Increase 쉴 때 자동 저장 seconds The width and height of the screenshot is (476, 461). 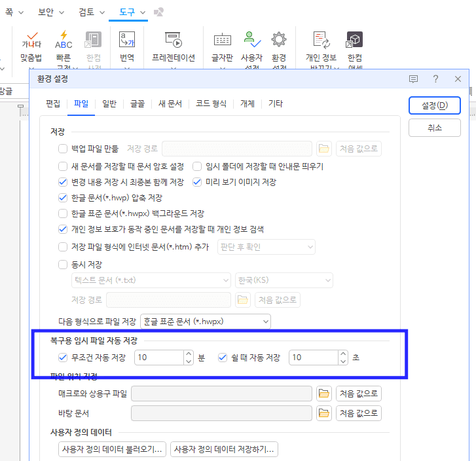(343, 354)
